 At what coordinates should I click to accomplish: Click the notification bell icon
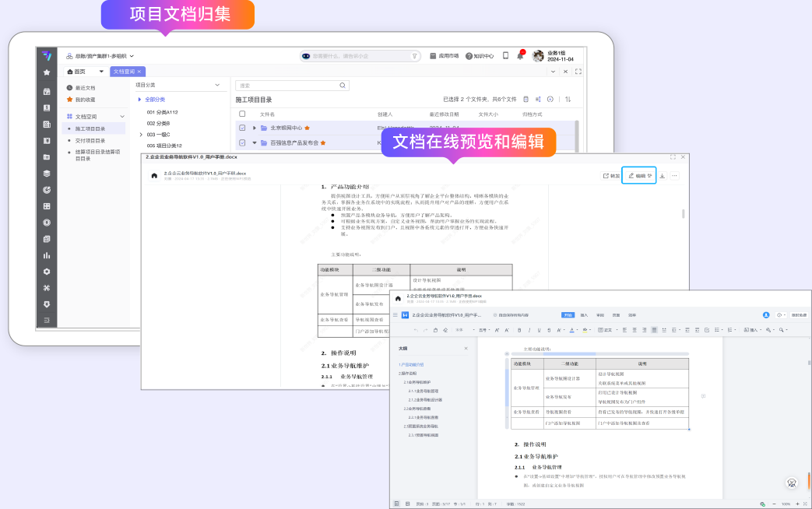click(x=520, y=56)
